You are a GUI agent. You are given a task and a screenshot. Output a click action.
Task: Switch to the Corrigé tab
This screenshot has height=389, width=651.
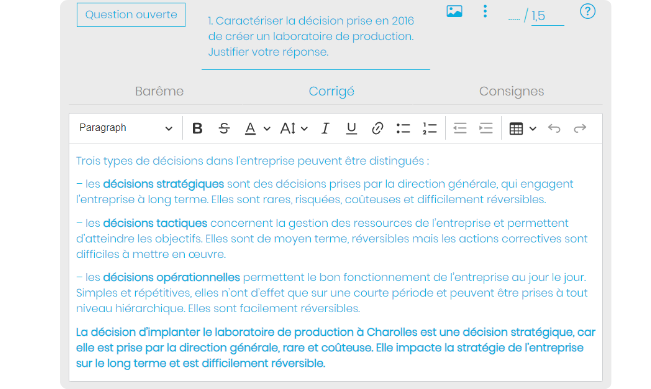331,91
